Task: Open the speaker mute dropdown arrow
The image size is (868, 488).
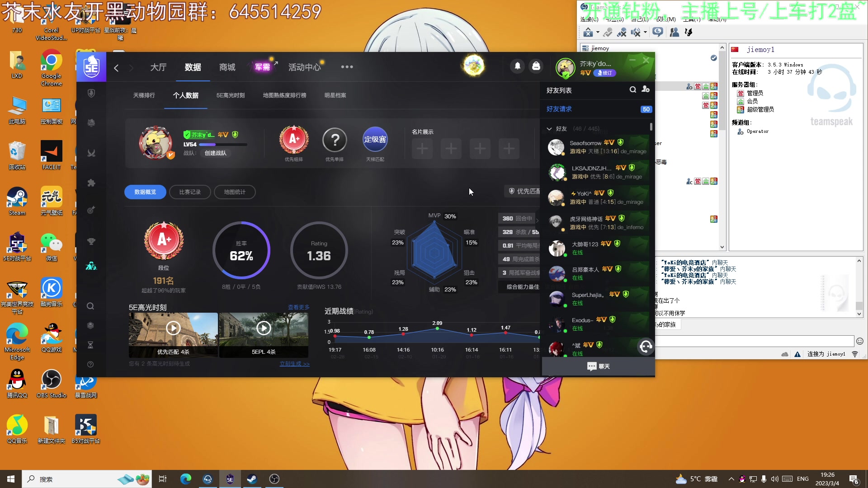Action: [645, 32]
